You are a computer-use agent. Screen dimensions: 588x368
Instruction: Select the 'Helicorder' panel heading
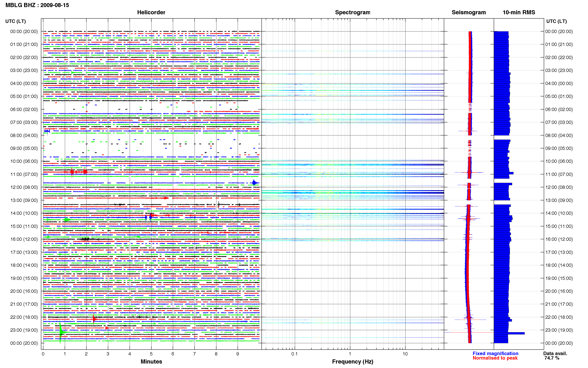[x=151, y=12]
